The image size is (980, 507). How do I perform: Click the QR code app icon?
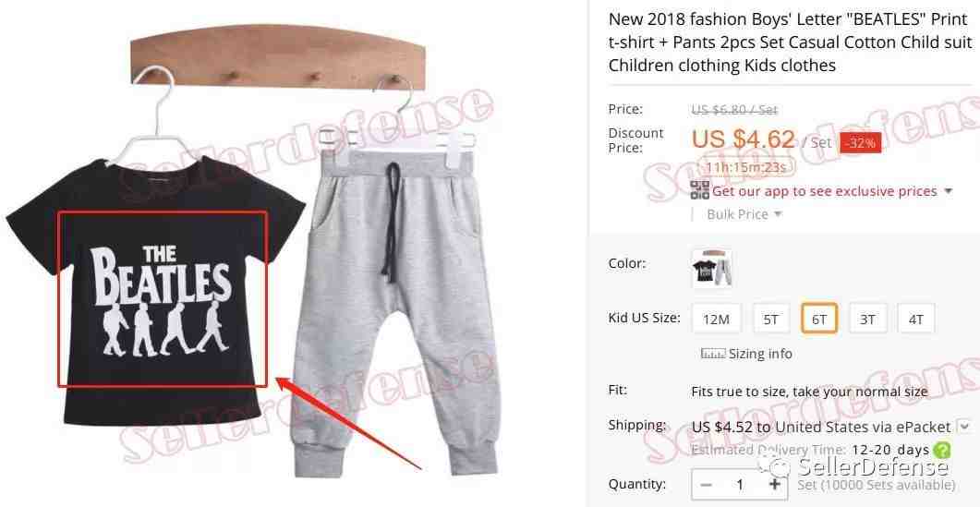[x=699, y=190]
